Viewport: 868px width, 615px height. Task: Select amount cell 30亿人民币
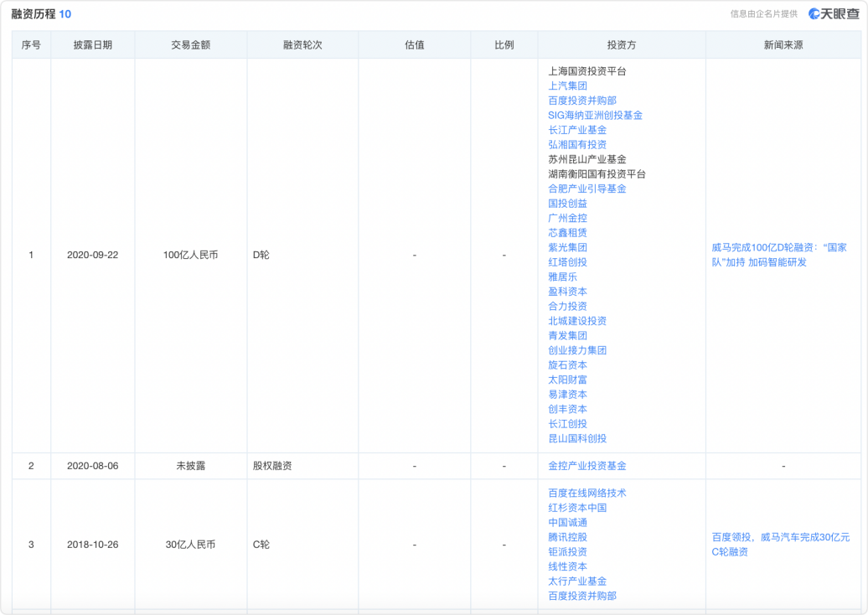coord(190,544)
